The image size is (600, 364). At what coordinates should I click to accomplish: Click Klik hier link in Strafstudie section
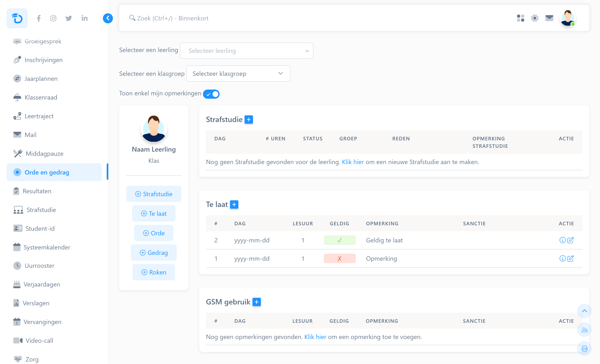(x=352, y=162)
